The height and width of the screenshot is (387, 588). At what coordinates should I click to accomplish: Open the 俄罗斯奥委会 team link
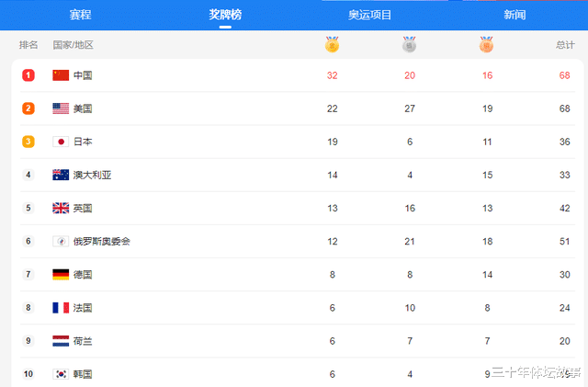click(x=102, y=241)
